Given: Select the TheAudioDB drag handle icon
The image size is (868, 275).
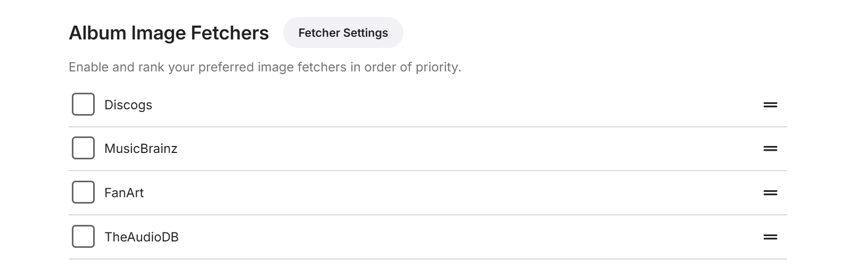Looking at the screenshot, I should click(770, 237).
